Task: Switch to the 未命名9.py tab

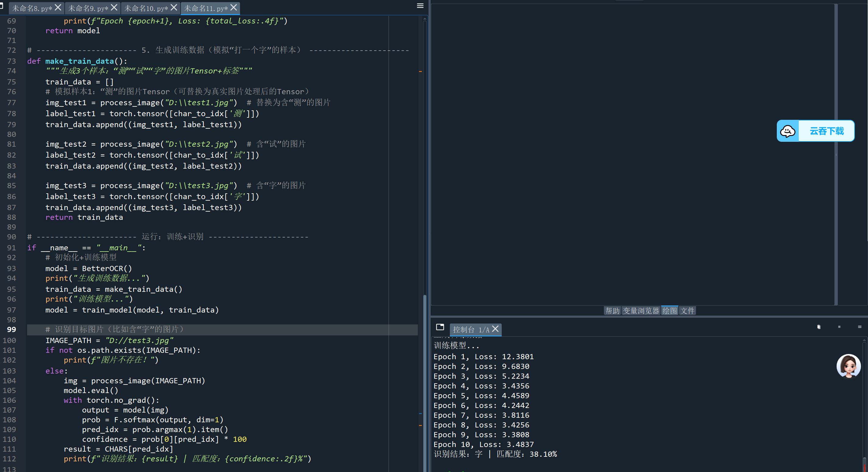Action: [x=88, y=8]
